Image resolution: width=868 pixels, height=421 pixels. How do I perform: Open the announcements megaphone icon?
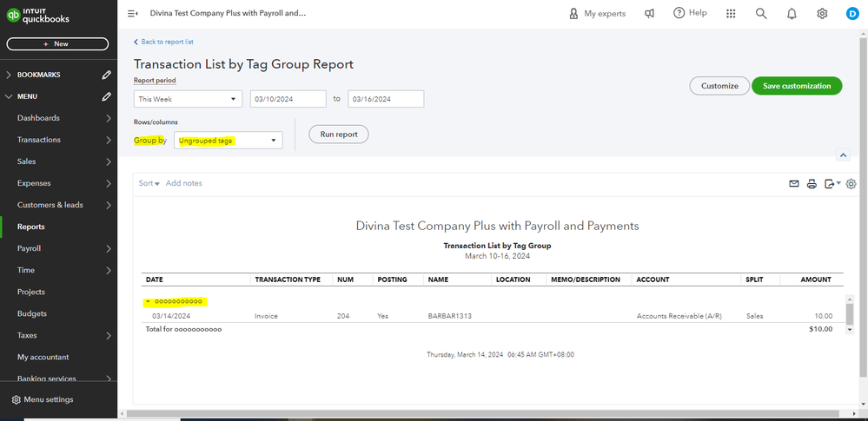click(x=649, y=14)
